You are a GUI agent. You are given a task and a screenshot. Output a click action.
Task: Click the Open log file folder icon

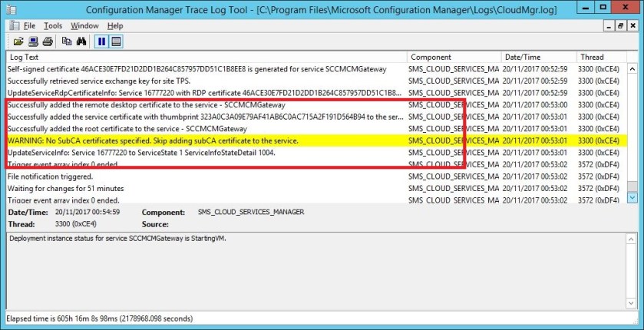point(18,41)
